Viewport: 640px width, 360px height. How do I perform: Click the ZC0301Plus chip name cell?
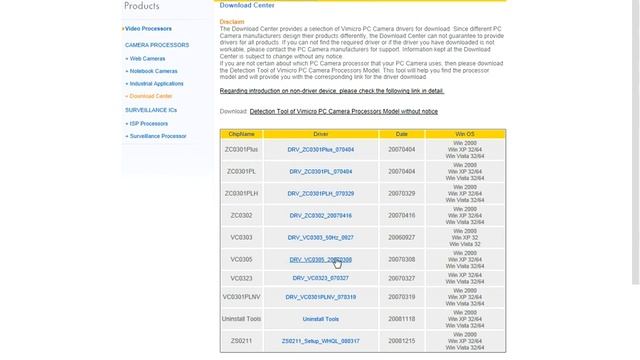(x=242, y=150)
